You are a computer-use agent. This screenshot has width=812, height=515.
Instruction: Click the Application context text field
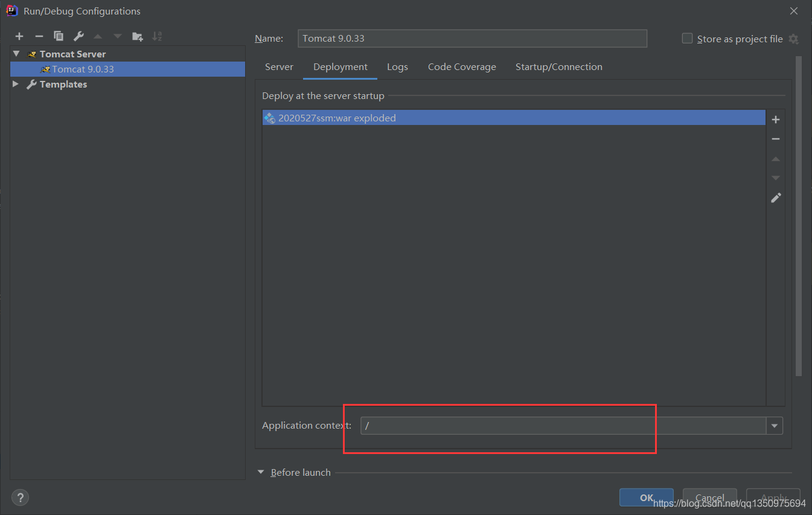click(x=563, y=426)
